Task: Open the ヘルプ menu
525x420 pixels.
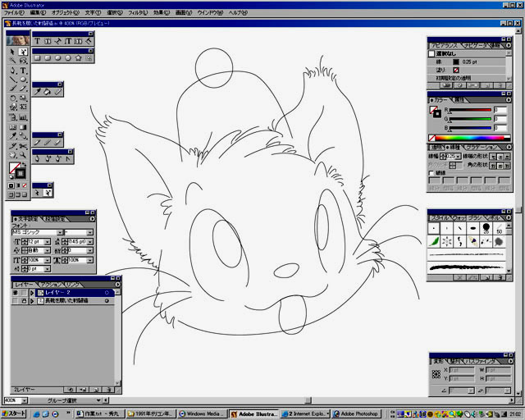Action: (x=238, y=13)
